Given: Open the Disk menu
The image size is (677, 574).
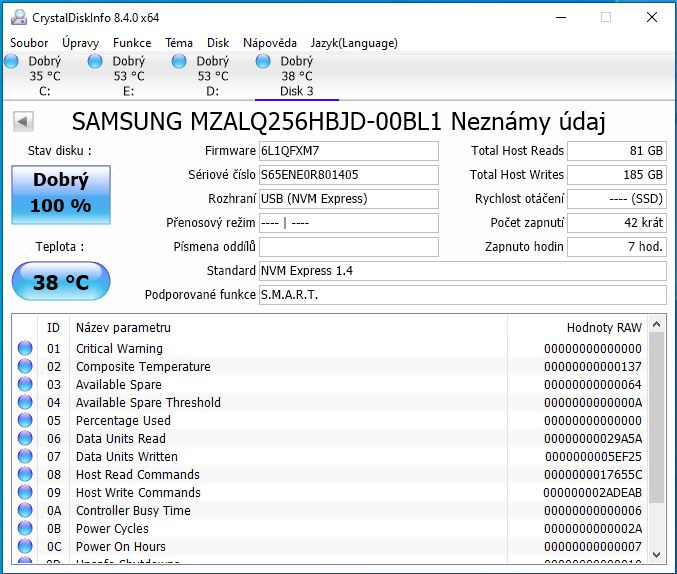Looking at the screenshot, I should click(218, 43).
